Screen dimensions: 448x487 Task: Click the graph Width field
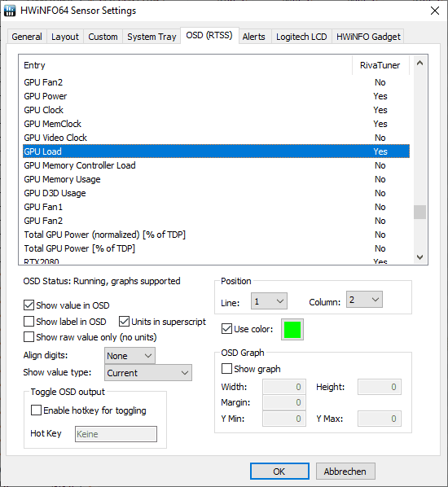[x=284, y=387]
